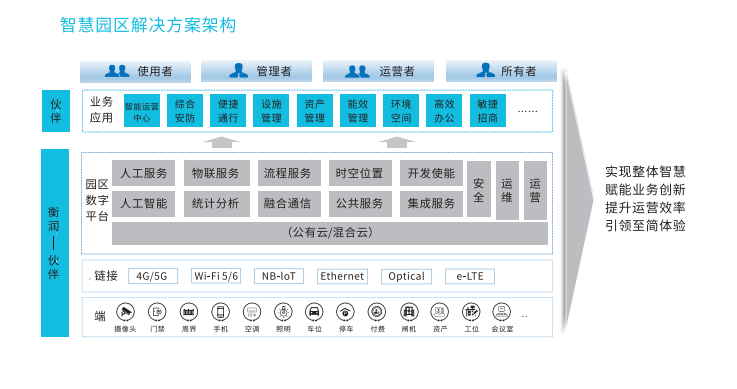Click the Ethernet connection box
This screenshot has height=389, width=737.
pyautogui.click(x=342, y=276)
